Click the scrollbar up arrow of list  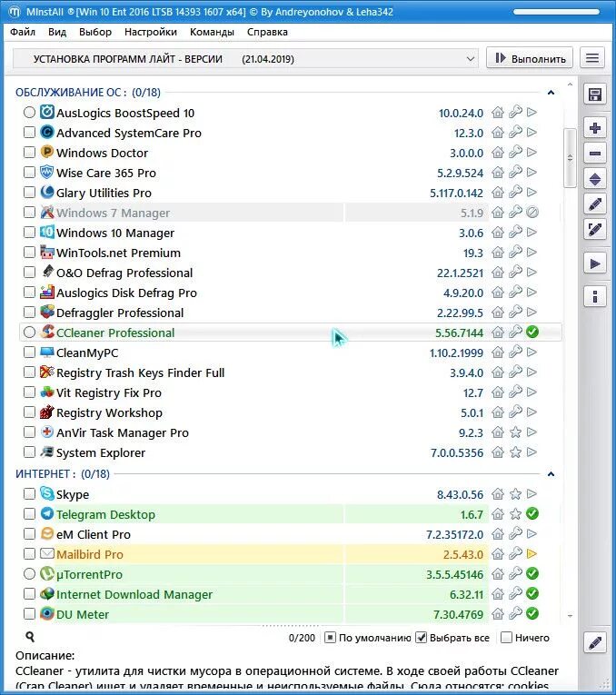570,84
